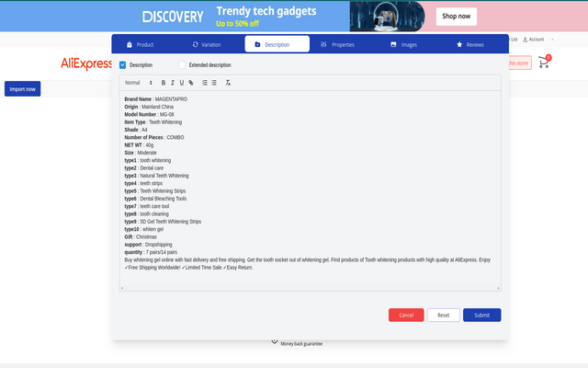Apply bullet list formatting
588x368 pixels.
pos(214,83)
